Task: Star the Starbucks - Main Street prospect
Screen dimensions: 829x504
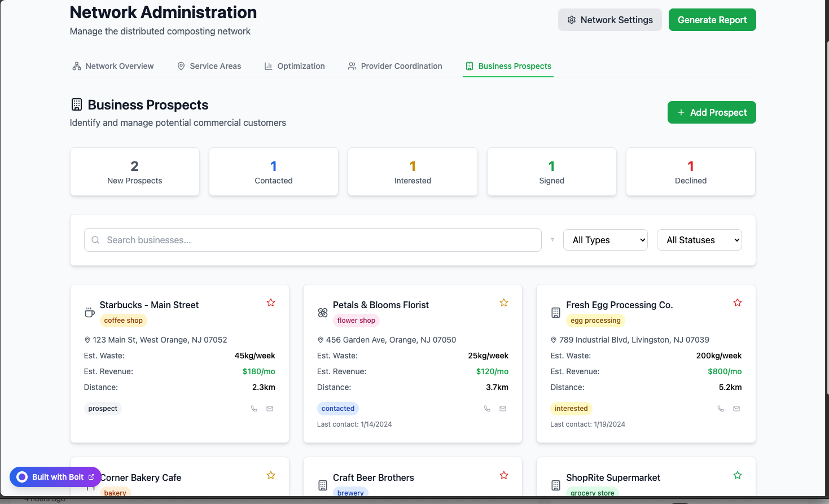Action: [x=271, y=303]
